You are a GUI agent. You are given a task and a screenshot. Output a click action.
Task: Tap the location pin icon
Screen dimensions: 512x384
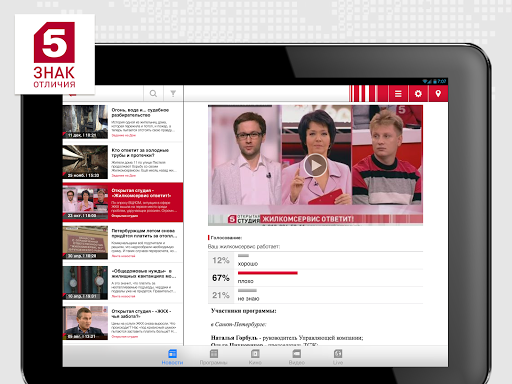point(438,94)
